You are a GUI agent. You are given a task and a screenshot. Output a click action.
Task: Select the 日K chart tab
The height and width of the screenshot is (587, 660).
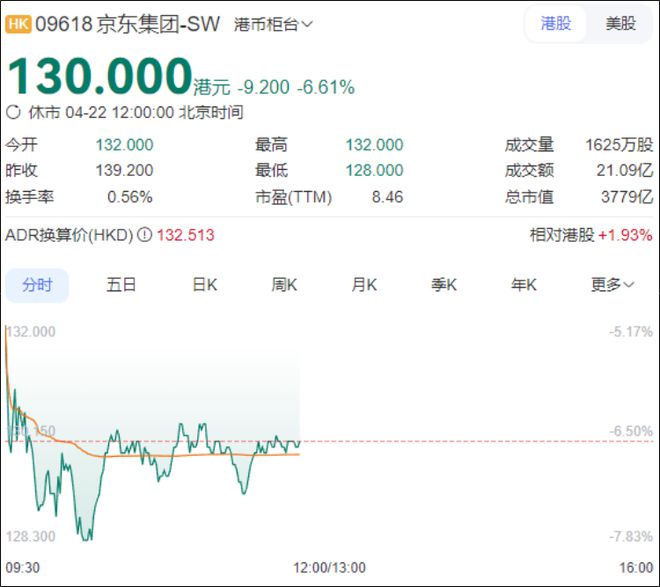pyautogui.click(x=205, y=285)
